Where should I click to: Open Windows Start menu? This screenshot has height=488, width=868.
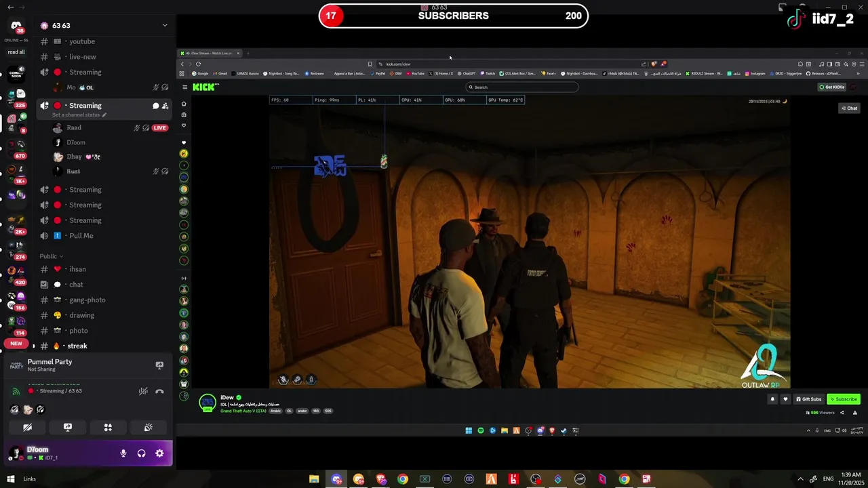point(11,479)
